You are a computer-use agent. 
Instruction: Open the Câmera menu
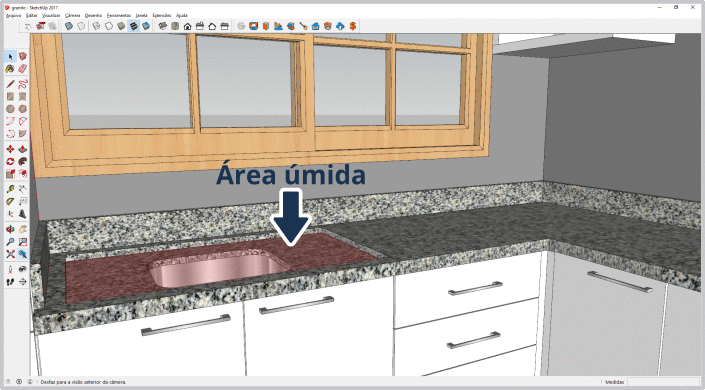[x=72, y=15]
